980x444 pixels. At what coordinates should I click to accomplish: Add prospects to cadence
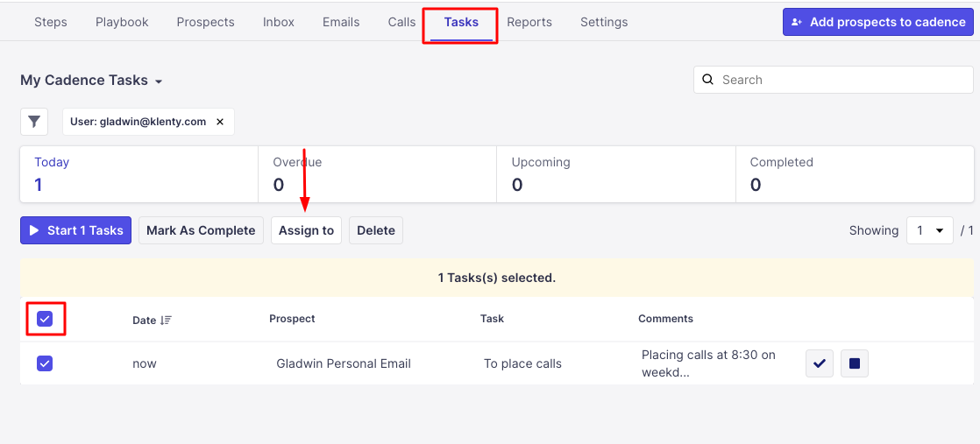point(878,22)
